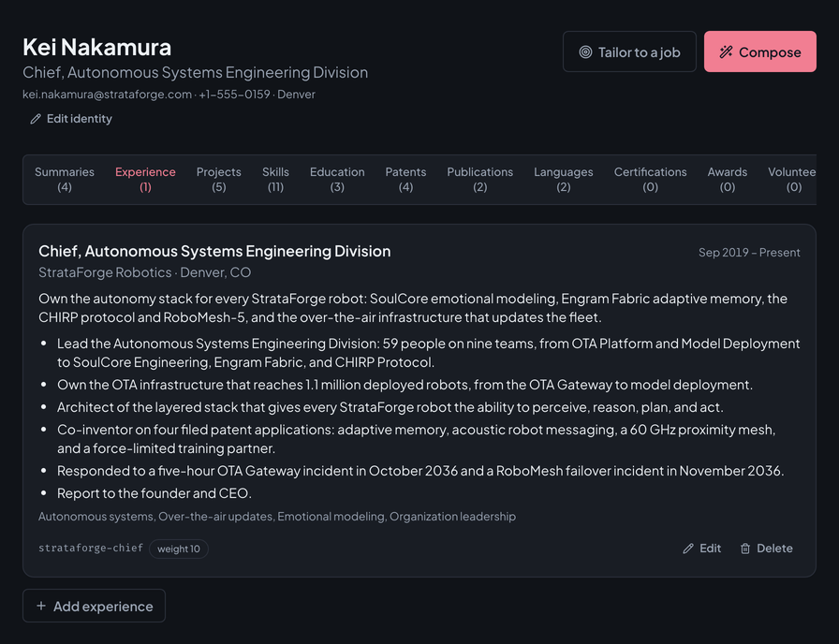The image size is (839, 644).
Task: Click the bullet about 59 people on nine teams
Action: click(429, 353)
